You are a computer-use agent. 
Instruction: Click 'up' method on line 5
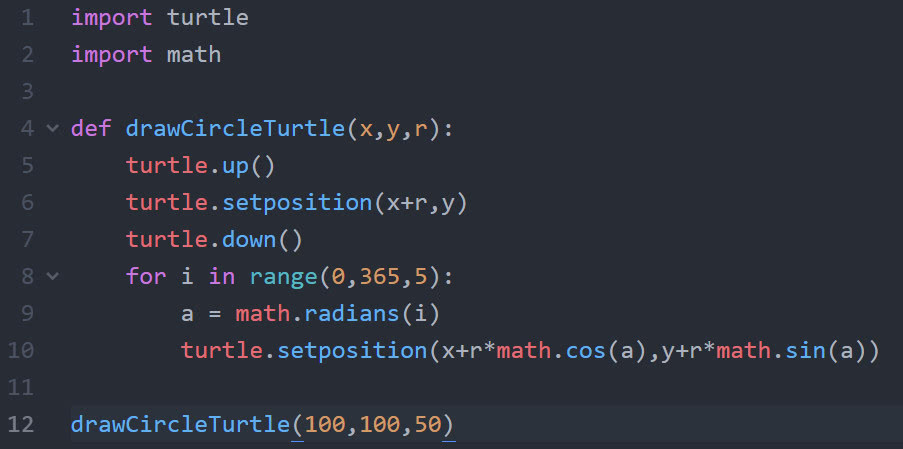[x=235, y=166]
